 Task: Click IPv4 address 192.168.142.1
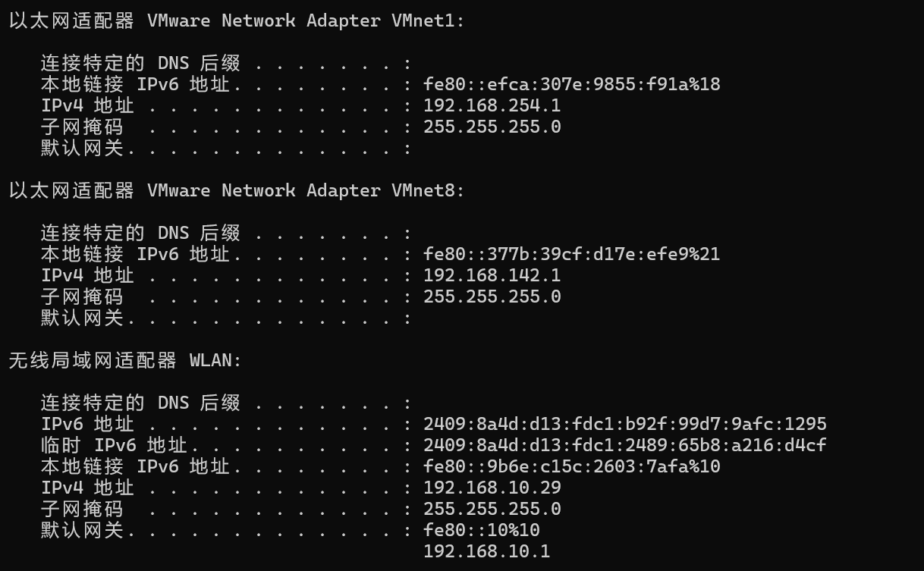(492, 275)
